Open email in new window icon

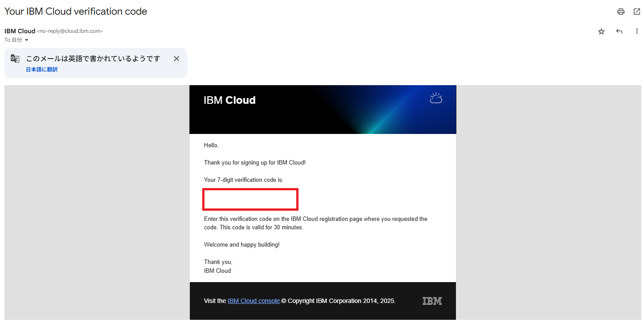(x=636, y=12)
